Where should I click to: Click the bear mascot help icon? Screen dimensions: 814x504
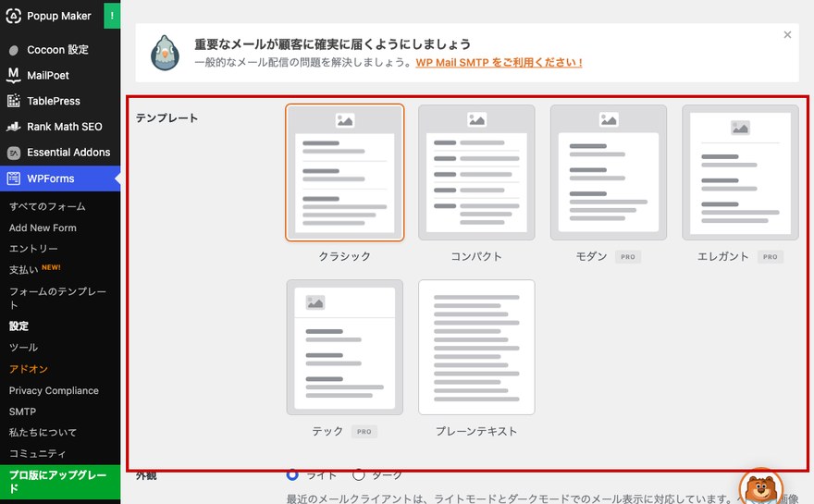[x=761, y=486]
